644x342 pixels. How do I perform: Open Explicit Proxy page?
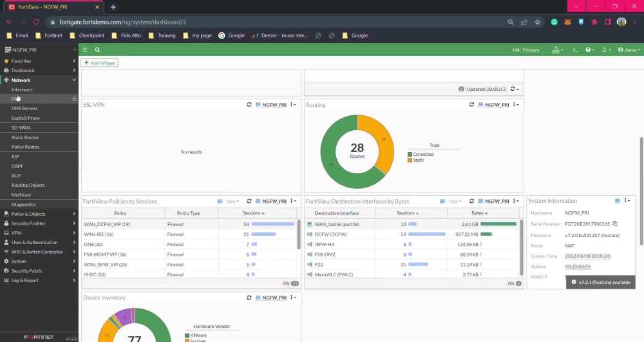point(26,118)
